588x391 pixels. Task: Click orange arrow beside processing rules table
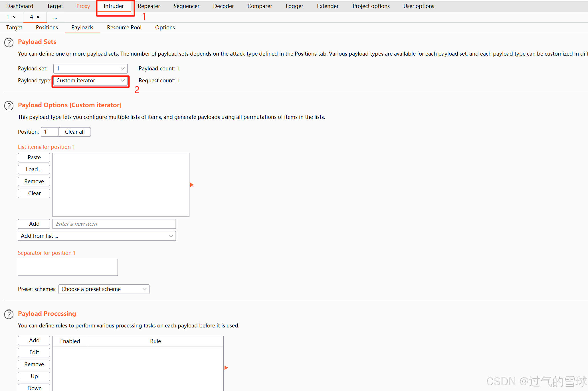point(226,368)
